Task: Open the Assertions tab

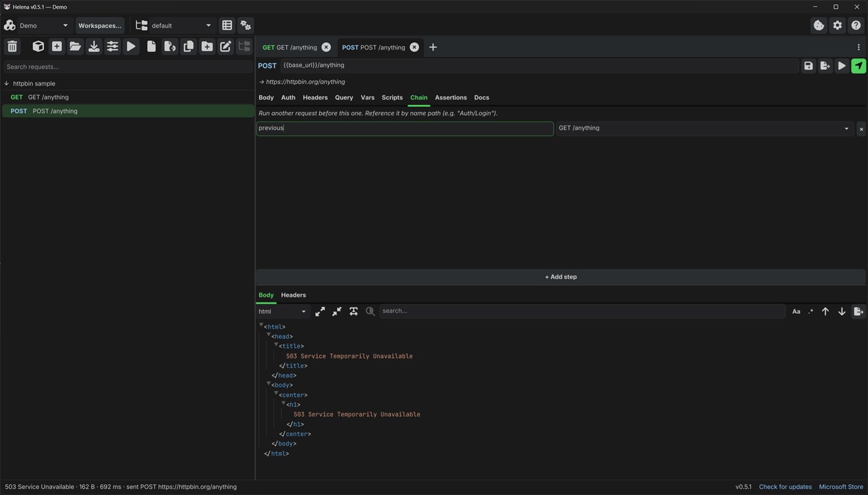Action: coord(451,97)
